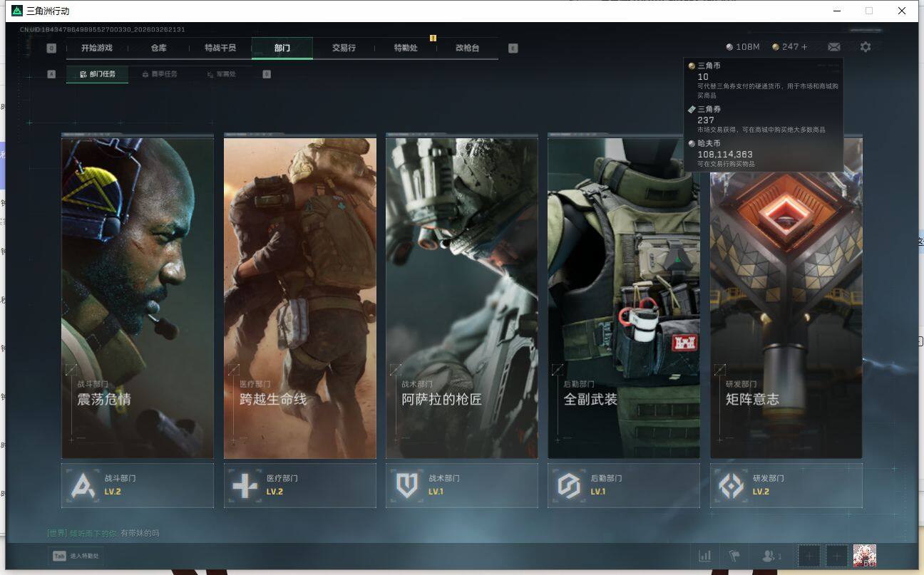Click the 后勤部门 hexagon emblem icon
The image size is (924, 575).
pos(569,486)
